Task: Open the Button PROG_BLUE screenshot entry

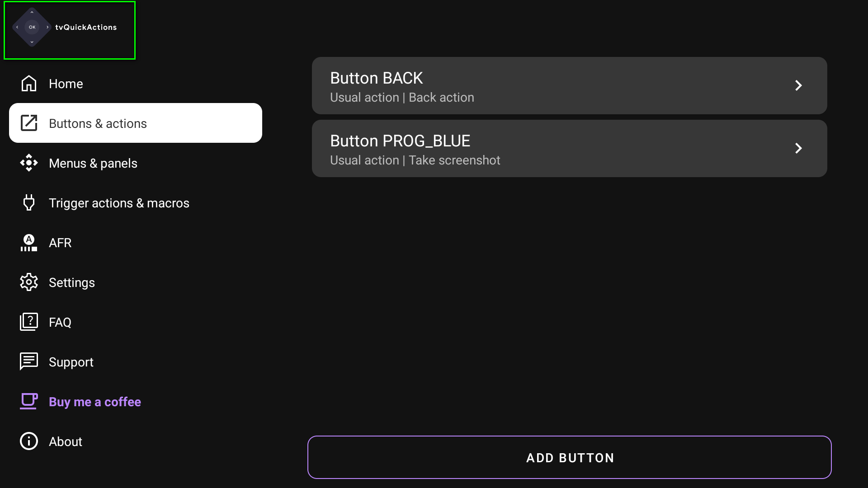Action: (570, 148)
